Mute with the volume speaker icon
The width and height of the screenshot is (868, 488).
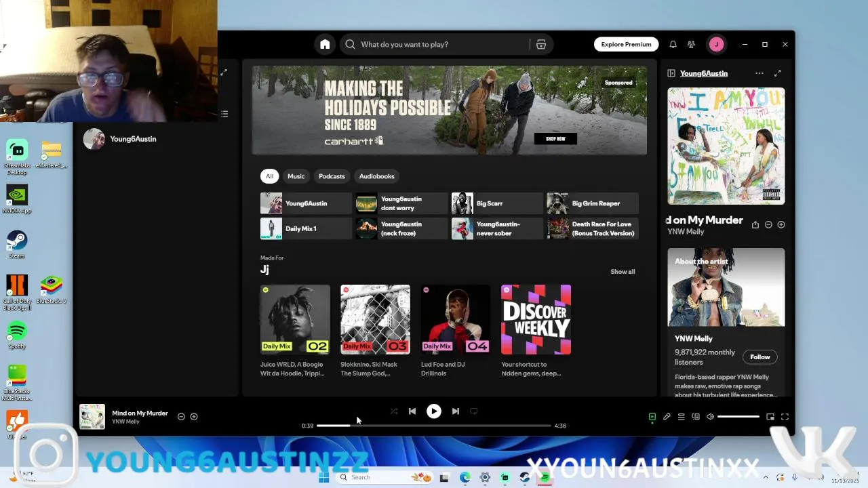710,417
